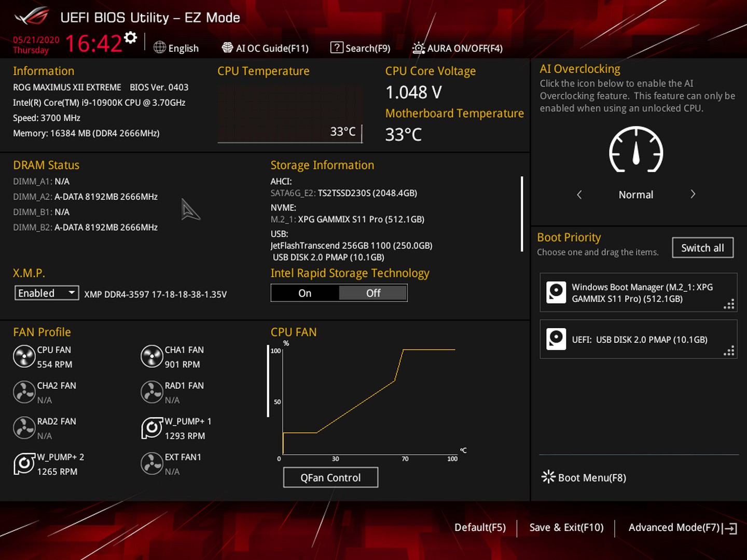Open the English language menu
747x560 pixels.
tap(176, 48)
